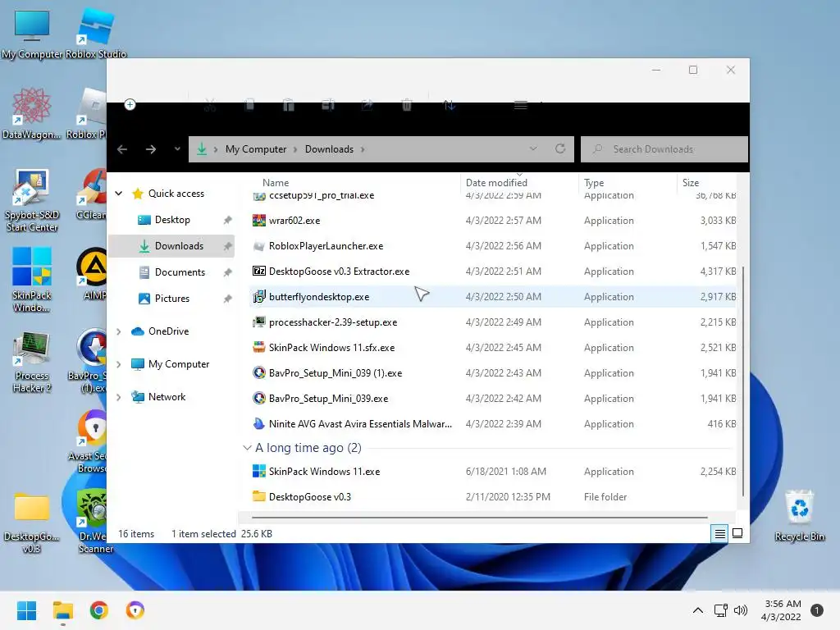Image resolution: width=840 pixels, height=630 pixels.
Task: Launch Google Chrome from taskbar
Action: tap(99, 610)
